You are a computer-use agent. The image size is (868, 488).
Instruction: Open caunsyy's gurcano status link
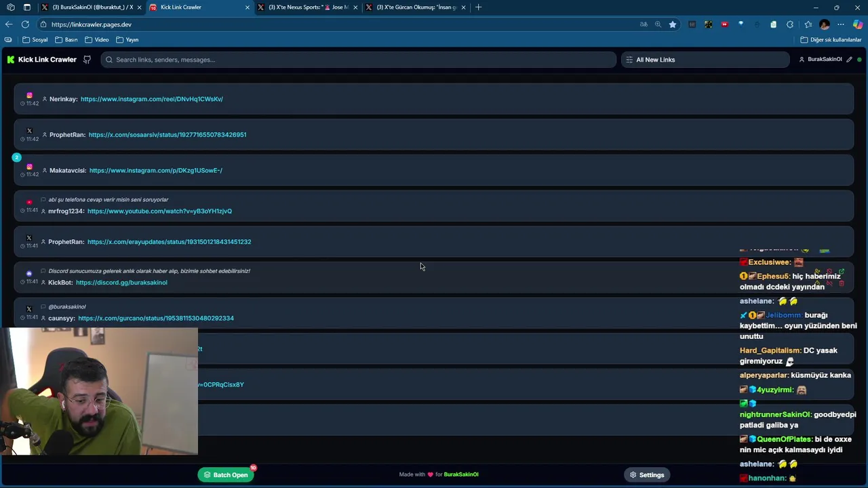156,319
